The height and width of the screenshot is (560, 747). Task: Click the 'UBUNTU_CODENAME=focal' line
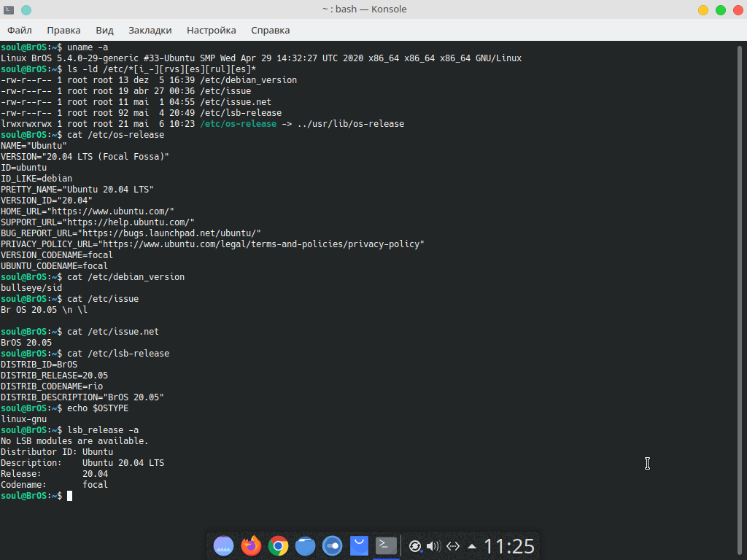tap(54, 265)
